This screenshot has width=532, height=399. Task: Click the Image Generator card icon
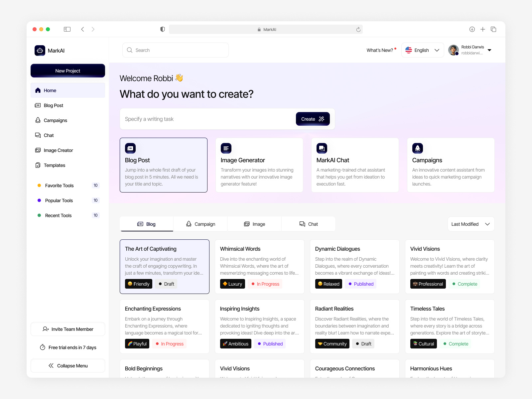pyautogui.click(x=226, y=148)
